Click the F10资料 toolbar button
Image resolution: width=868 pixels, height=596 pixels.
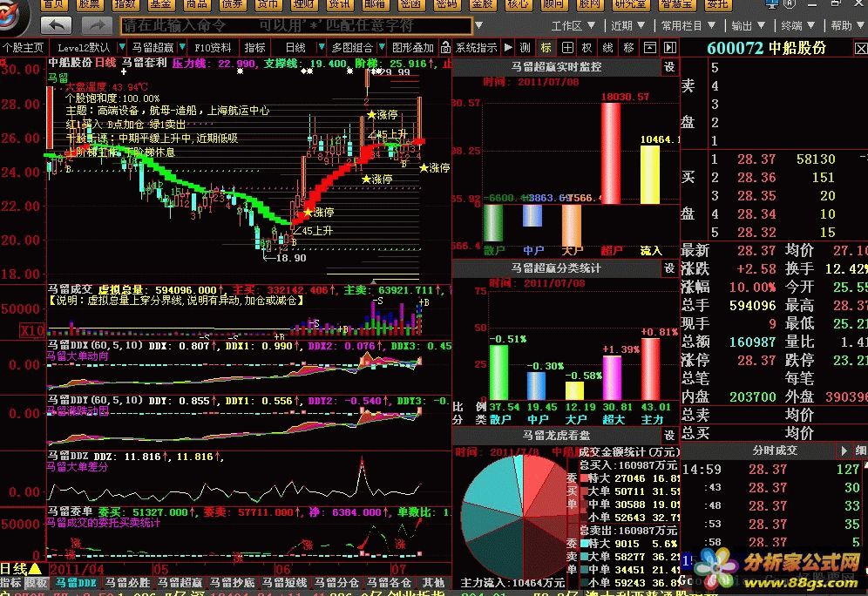(x=213, y=48)
